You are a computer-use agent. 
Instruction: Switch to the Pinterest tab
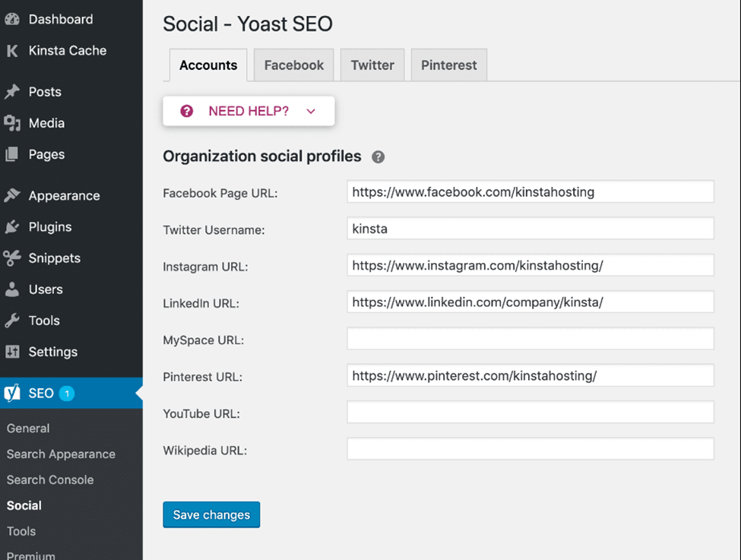[x=449, y=65]
